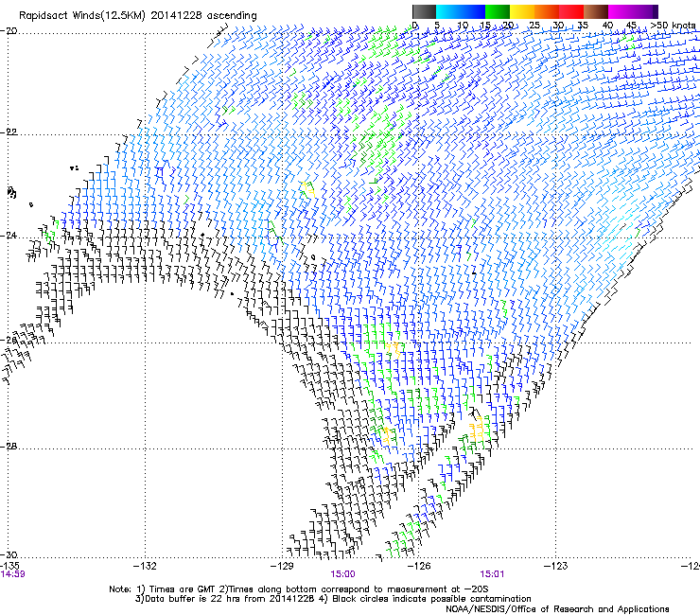Click the 14:59 purple time label
This screenshot has width=700, height=615.
coord(12,574)
